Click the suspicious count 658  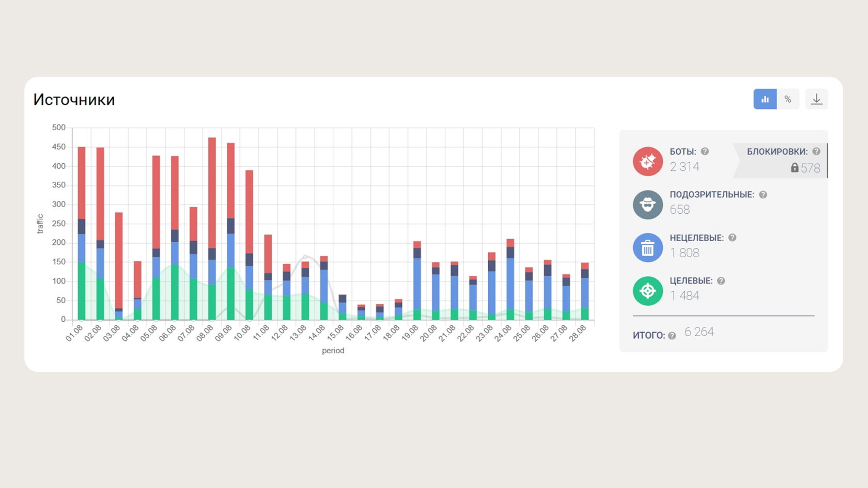[679, 210]
